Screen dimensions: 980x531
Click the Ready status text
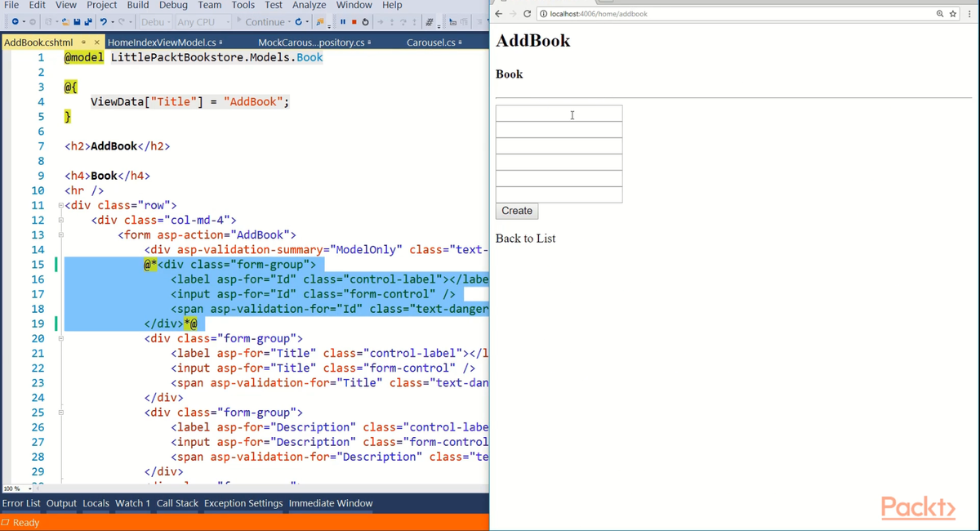(x=26, y=523)
